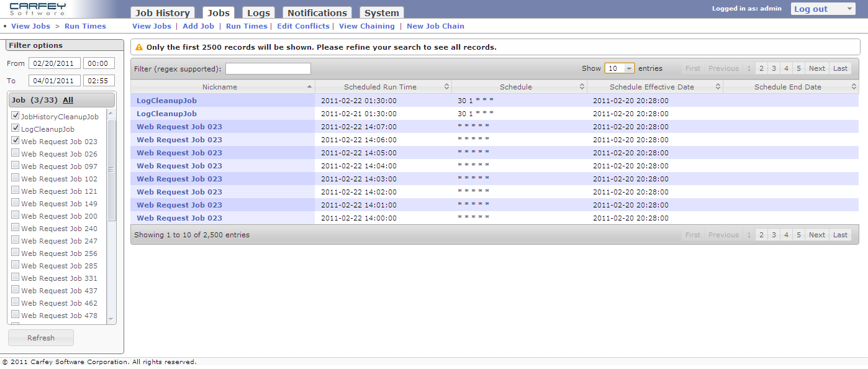Click the Carfey Software logo
This screenshot has height=369, width=868.
[x=37, y=9]
